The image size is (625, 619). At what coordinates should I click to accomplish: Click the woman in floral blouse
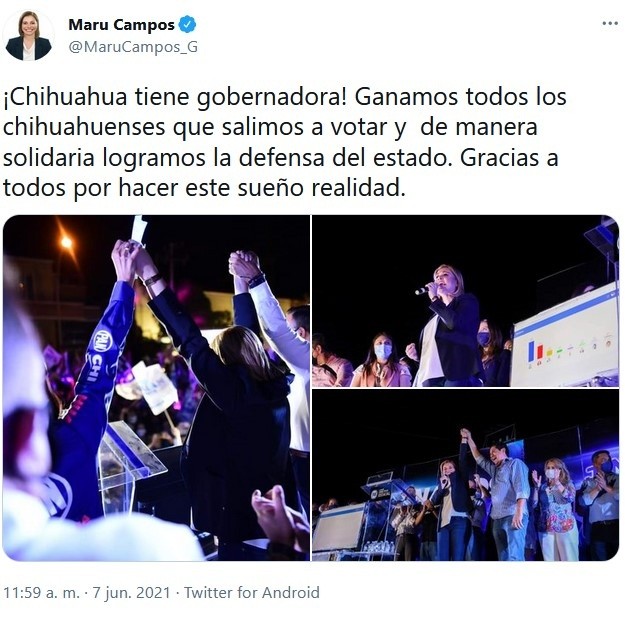click(x=556, y=510)
